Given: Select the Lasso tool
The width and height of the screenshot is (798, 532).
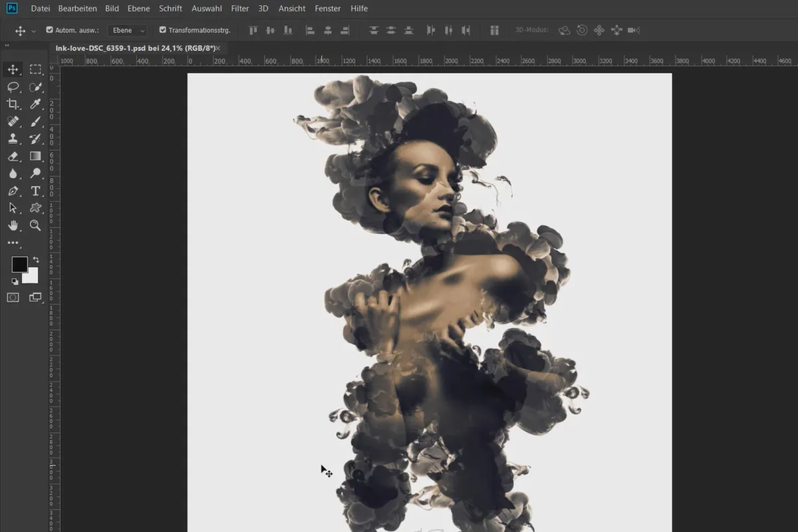Looking at the screenshot, I should click(x=13, y=87).
